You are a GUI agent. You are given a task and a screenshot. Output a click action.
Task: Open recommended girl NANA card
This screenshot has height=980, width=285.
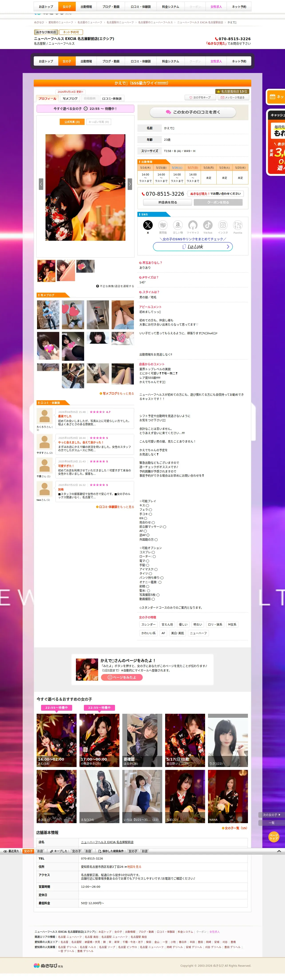pyautogui.click(x=228, y=796)
